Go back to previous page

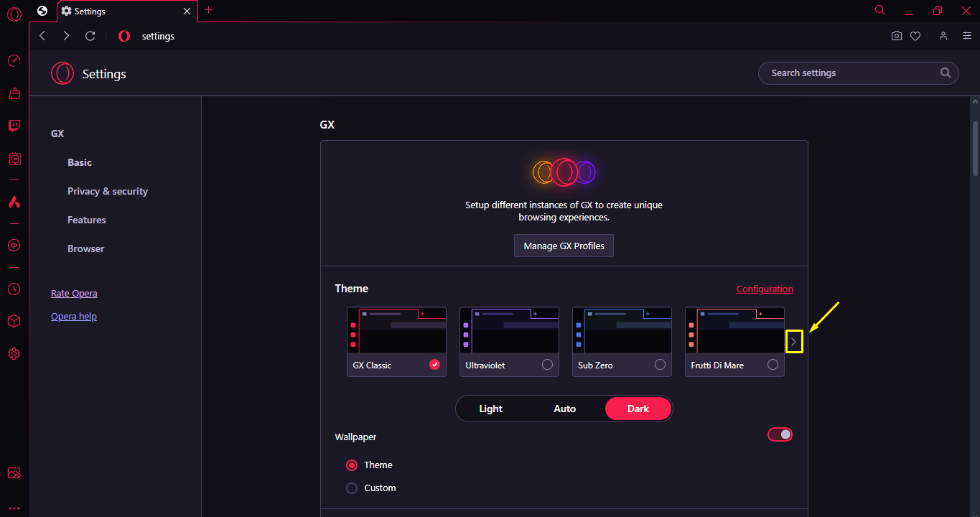pos(42,36)
